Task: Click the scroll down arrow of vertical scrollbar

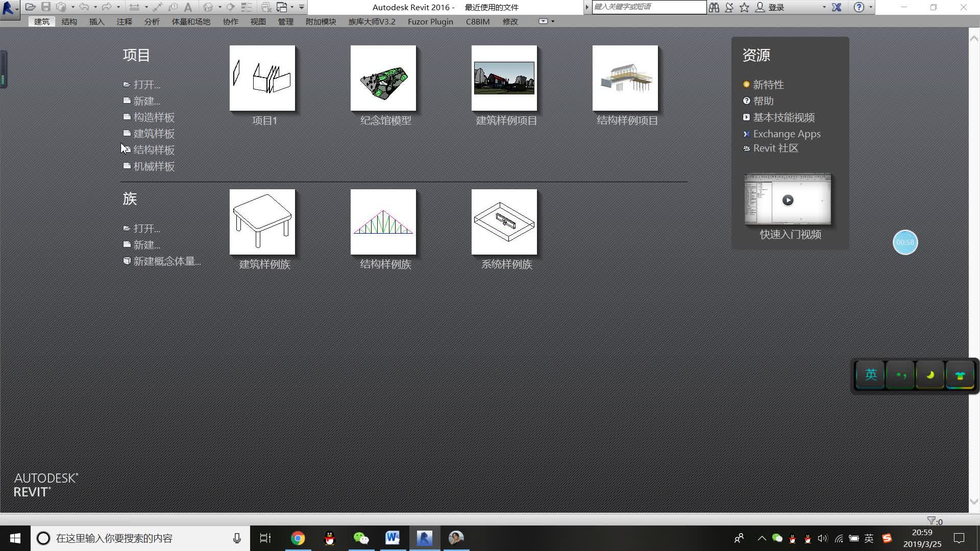Action: point(974,502)
